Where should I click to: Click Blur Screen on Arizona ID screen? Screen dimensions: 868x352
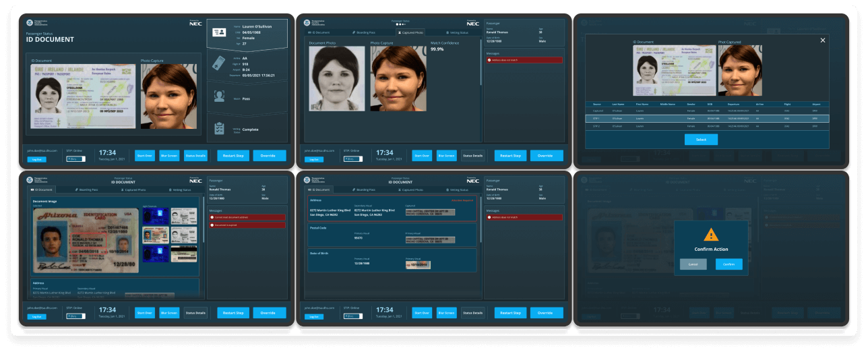[x=169, y=313]
